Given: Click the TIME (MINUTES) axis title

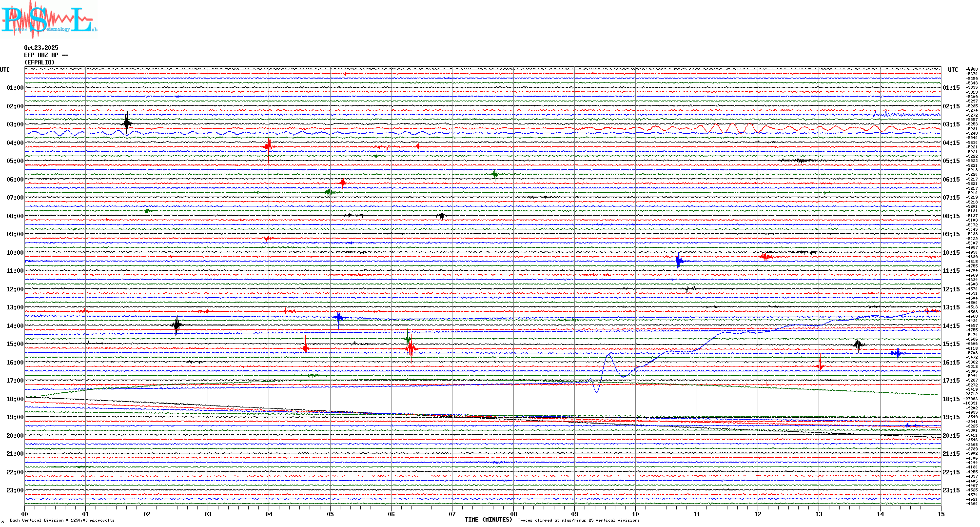Looking at the screenshot, I should [x=488, y=520].
